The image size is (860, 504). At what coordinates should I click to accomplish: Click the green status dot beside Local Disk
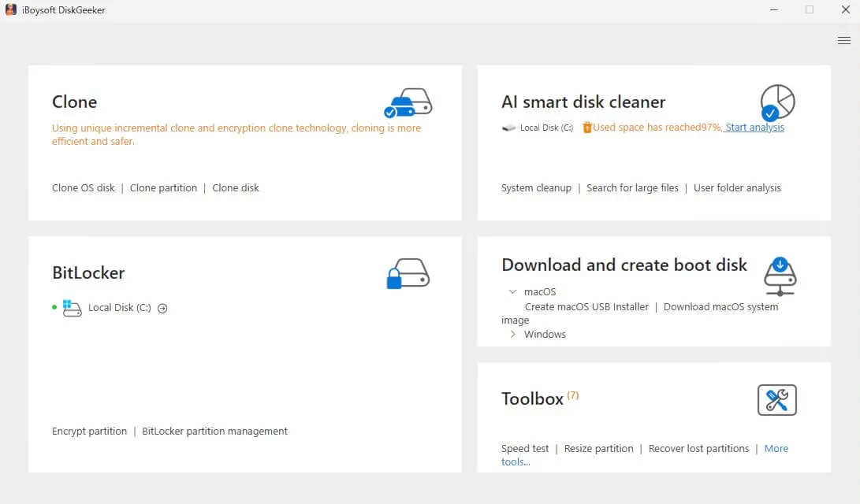[54, 308]
